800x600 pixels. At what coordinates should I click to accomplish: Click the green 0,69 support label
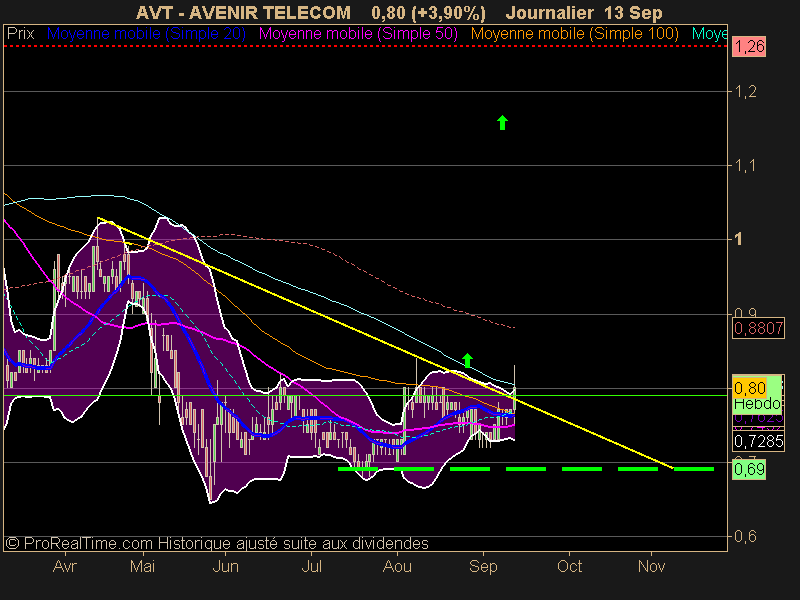click(x=749, y=469)
